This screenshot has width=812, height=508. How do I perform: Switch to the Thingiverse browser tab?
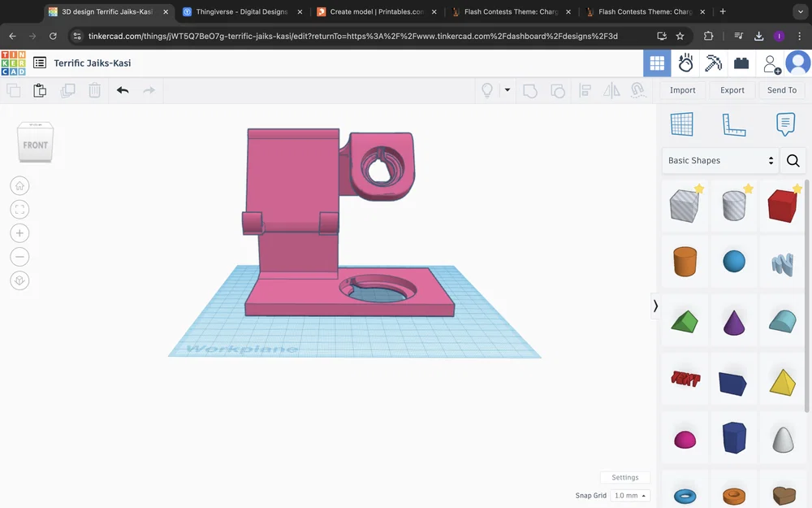242,11
